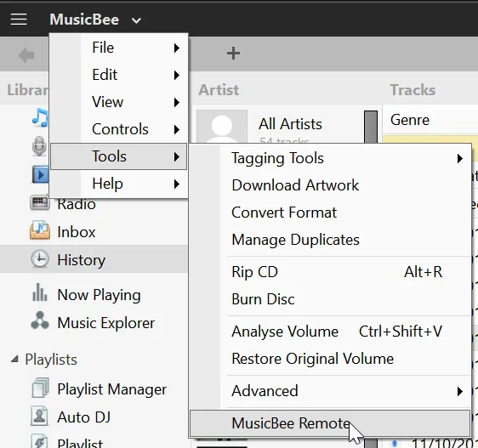Open Auto DJ
Screen dimensions: 478x448
pyautogui.click(x=84, y=417)
